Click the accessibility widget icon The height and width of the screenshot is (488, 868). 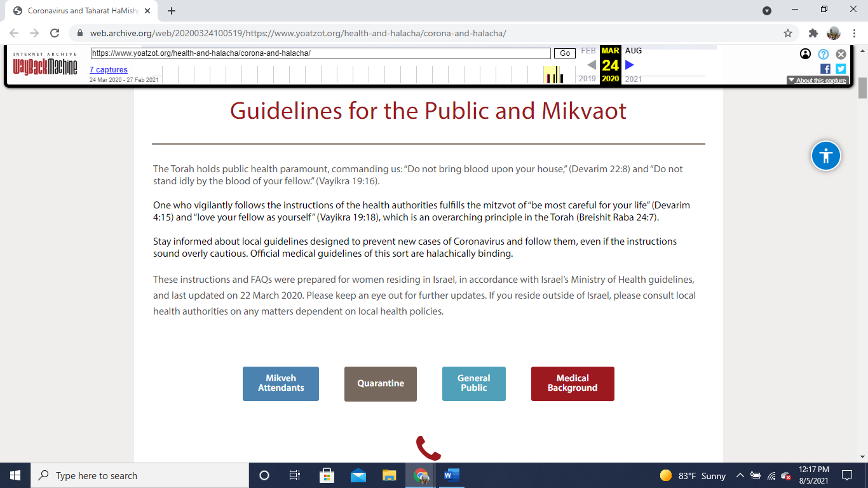point(825,156)
